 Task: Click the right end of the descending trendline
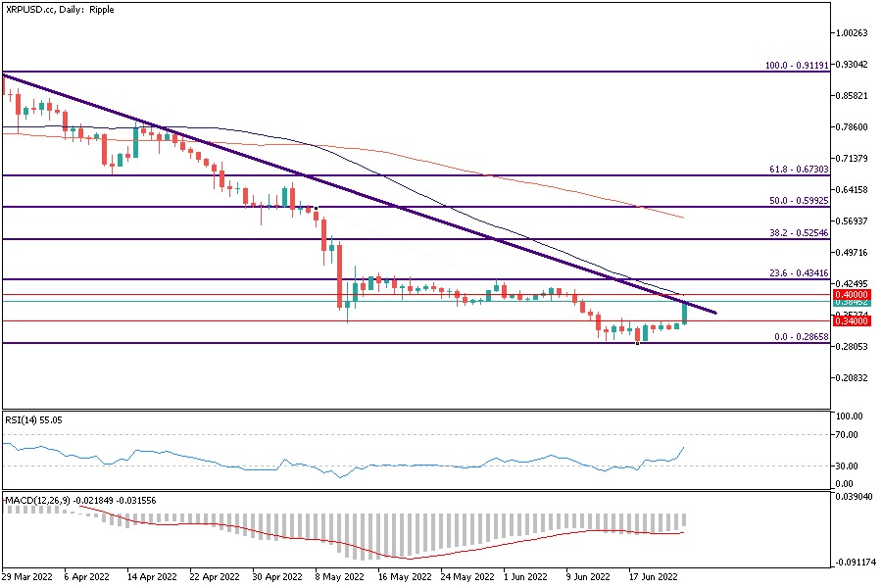coord(714,313)
